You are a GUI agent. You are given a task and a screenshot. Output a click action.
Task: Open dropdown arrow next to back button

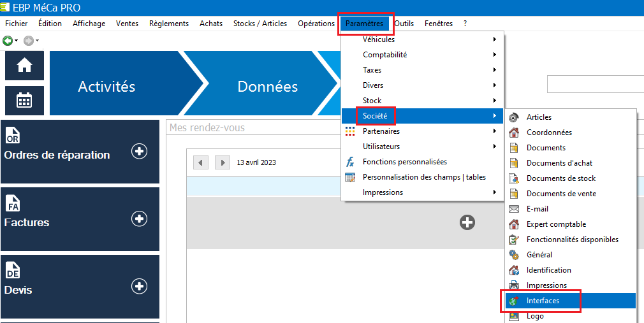[x=17, y=41]
